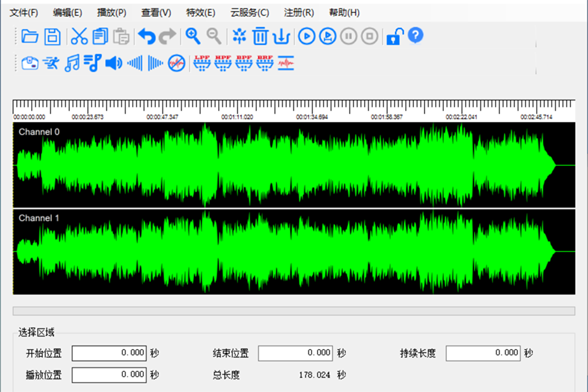Click the 结束位置 end position field
The height and width of the screenshot is (392, 588).
[295, 353]
